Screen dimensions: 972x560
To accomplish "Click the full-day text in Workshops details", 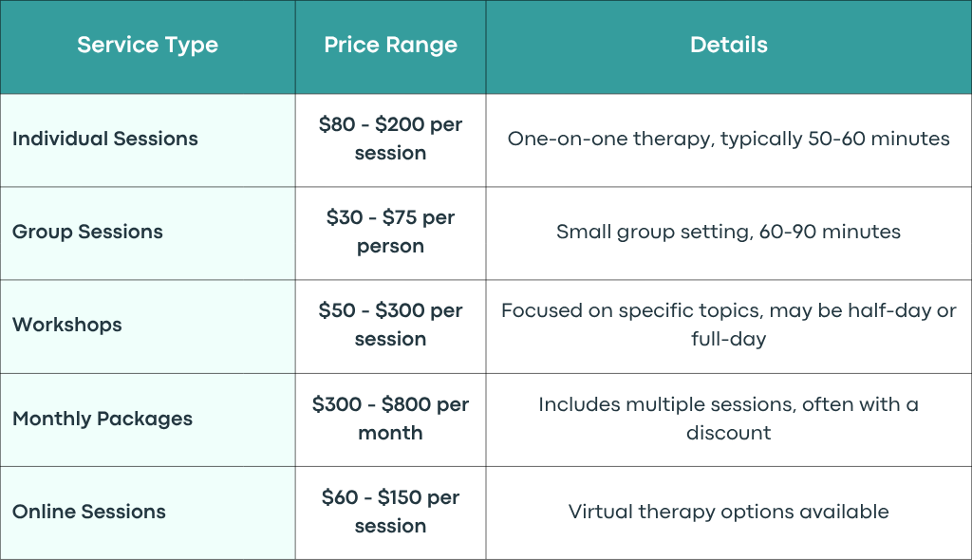I will pos(728,339).
